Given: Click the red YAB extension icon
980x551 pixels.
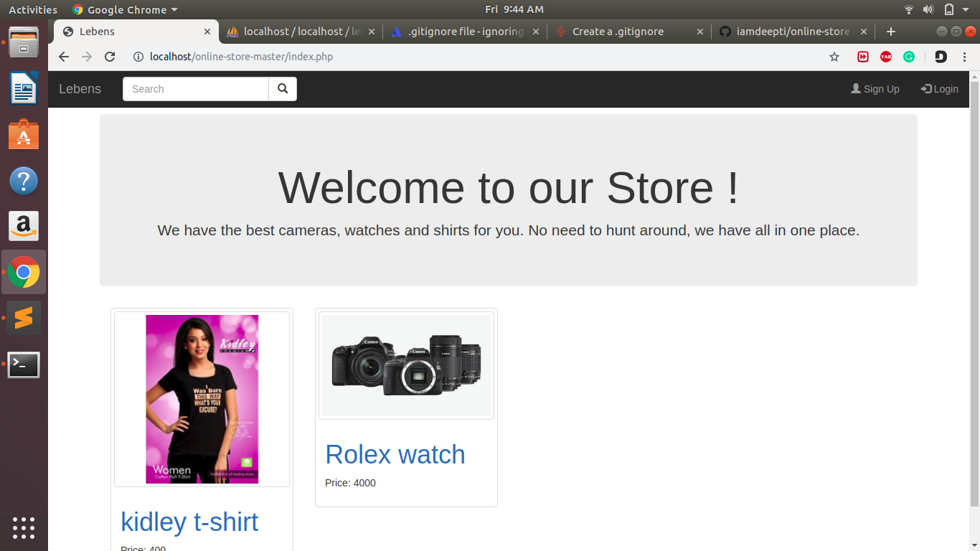Looking at the screenshot, I should pos(886,57).
